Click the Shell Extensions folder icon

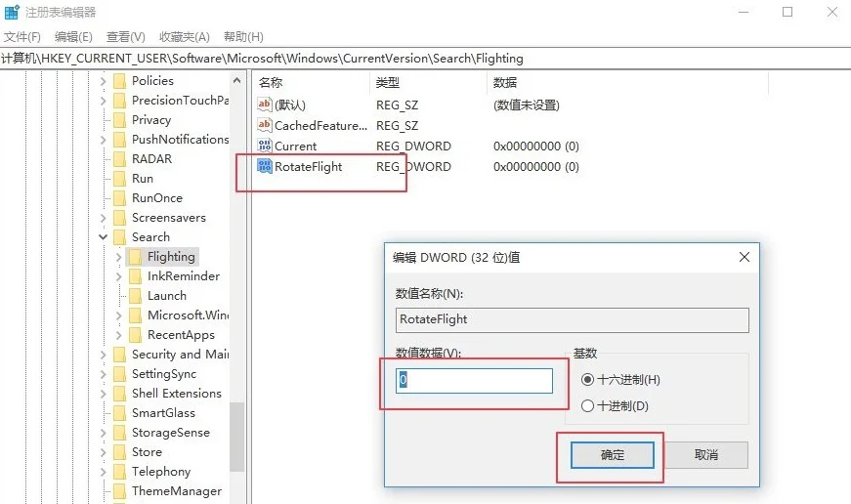coord(120,394)
